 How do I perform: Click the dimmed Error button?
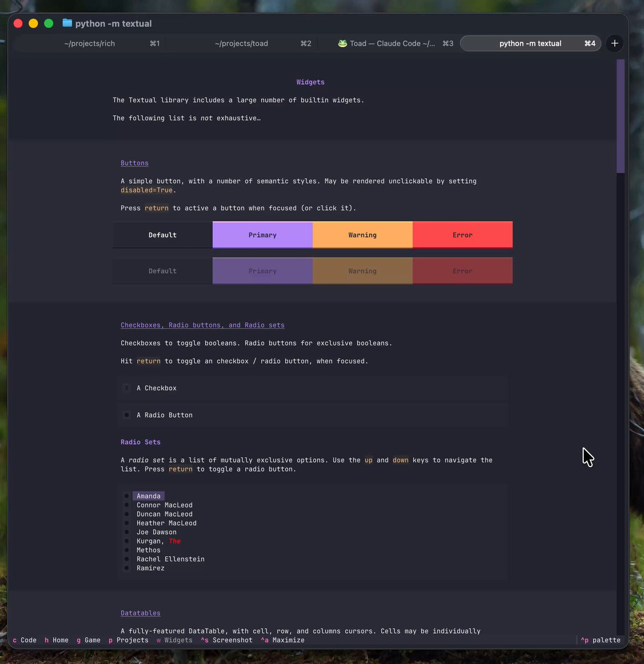click(x=463, y=271)
